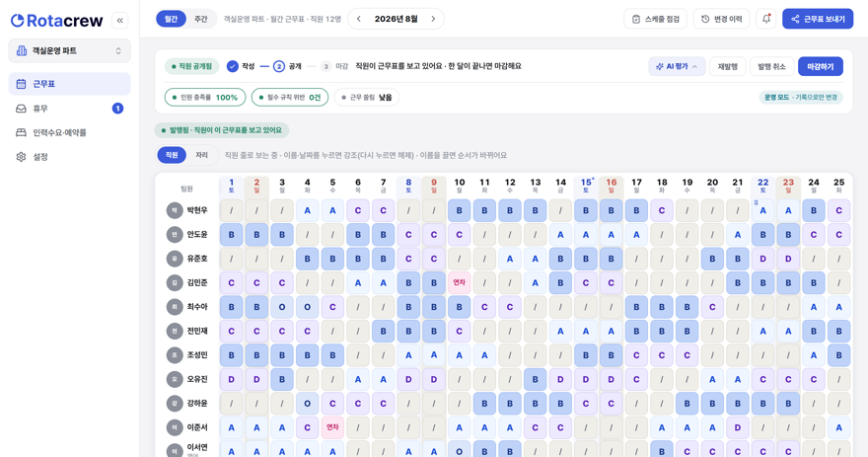868x457 pixels.
Task: Open the 근무표 schedule menu
Action: [x=70, y=84]
